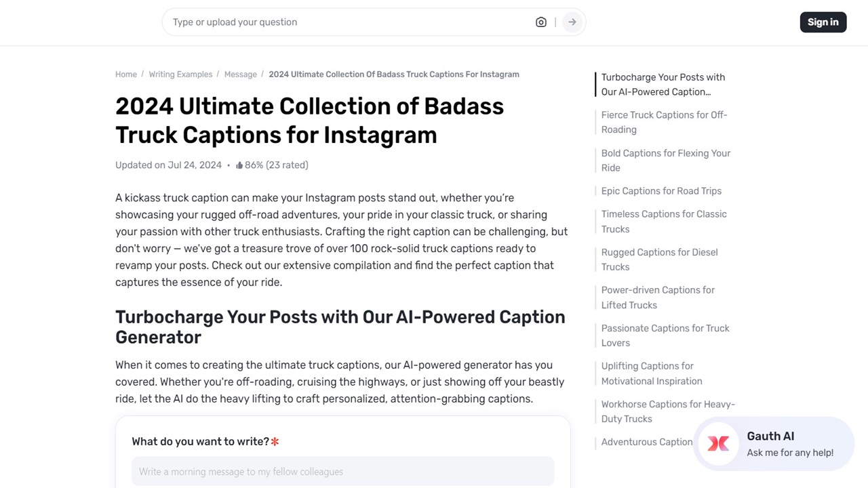Open 'Turbocharge Your Posts' section in sidebar
The width and height of the screenshot is (868, 488).
[663, 84]
